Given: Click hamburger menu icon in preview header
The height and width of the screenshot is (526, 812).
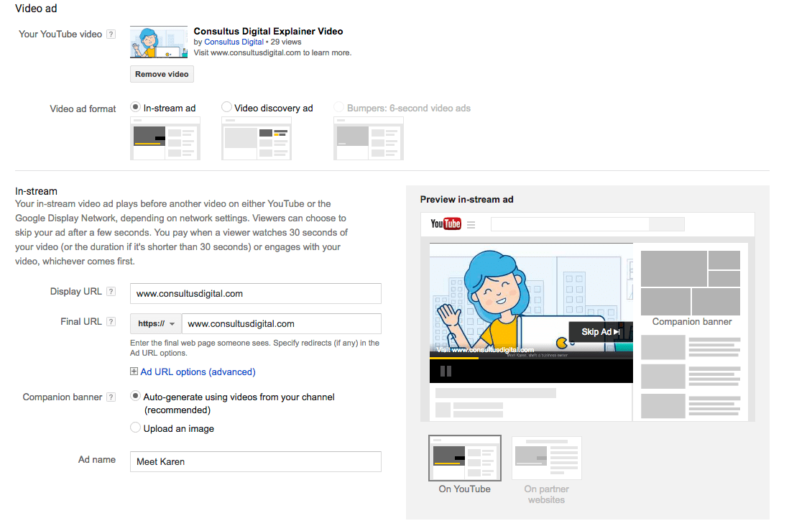Looking at the screenshot, I should [x=471, y=225].
